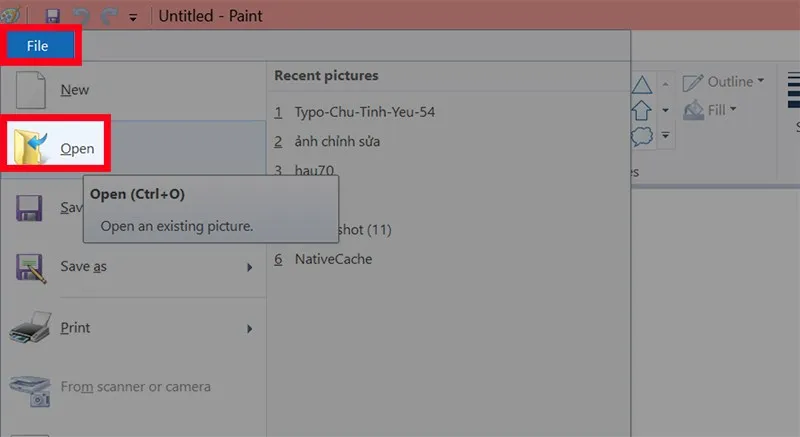800x437 pixels.
Task: Click the Redo arrow in quick access toolbar
Action: point(106,16)
